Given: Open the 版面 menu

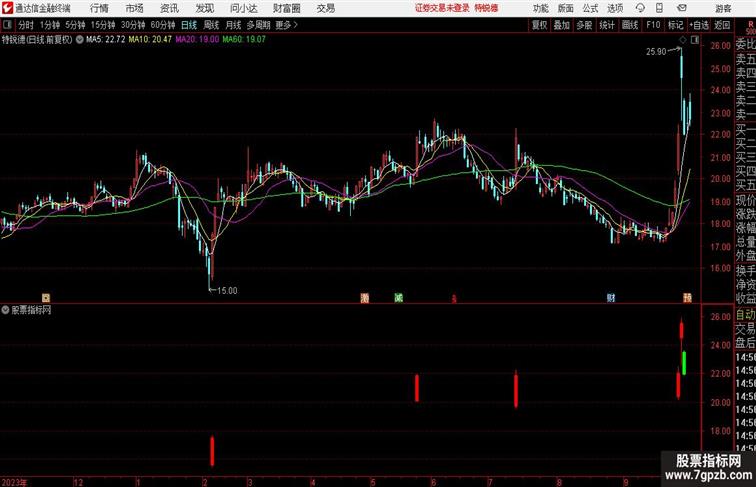Looking at the screenshot, I should [566, 8].
